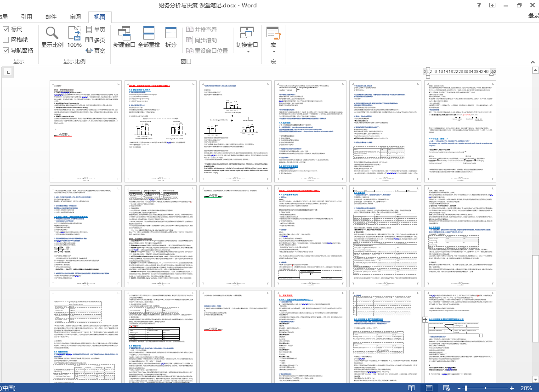
Task: Toggle the Navigation Pane (导航窗格) checkbox
Action: click(x=6, y=51)
